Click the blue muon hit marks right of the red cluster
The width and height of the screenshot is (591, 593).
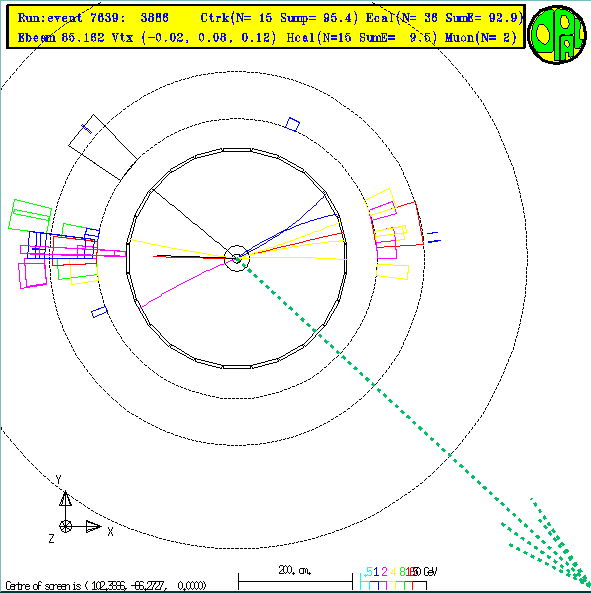pyautogui.click(x=433, y=237)
